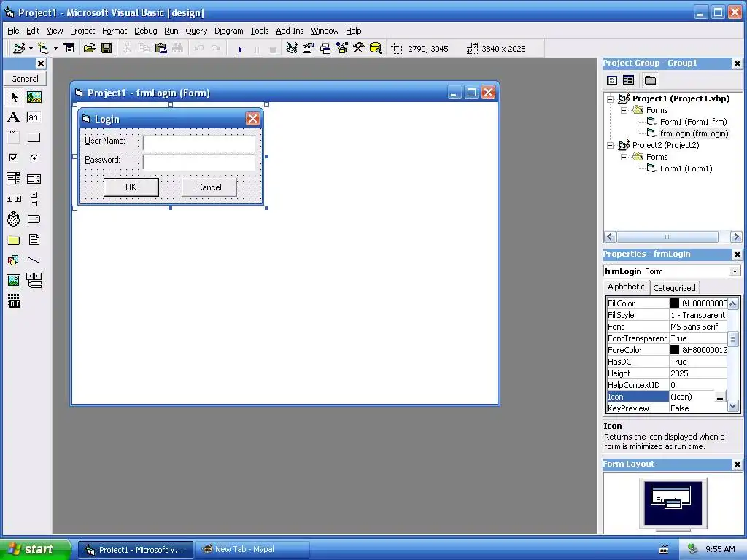Viewport: 747px width, 560px height.
Task: Click the General toolbox tab button
Action: pyautogui.click(x=25, y=79)
